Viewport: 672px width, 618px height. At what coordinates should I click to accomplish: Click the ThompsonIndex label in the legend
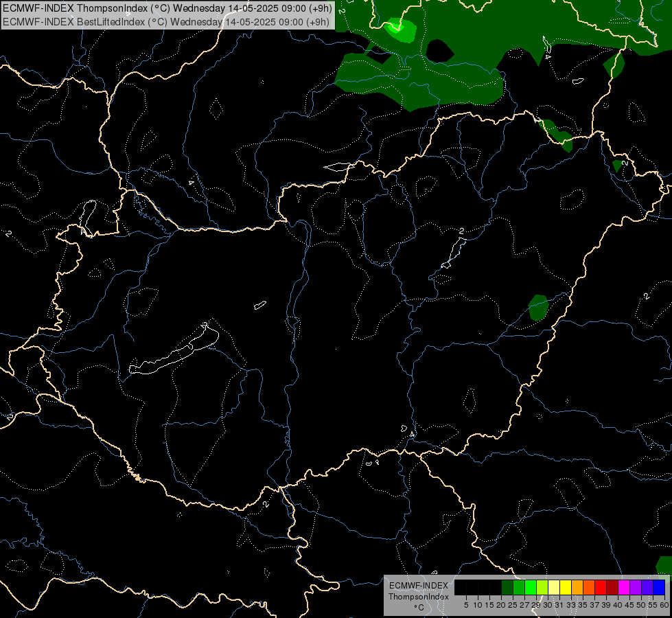pos(418,597)
